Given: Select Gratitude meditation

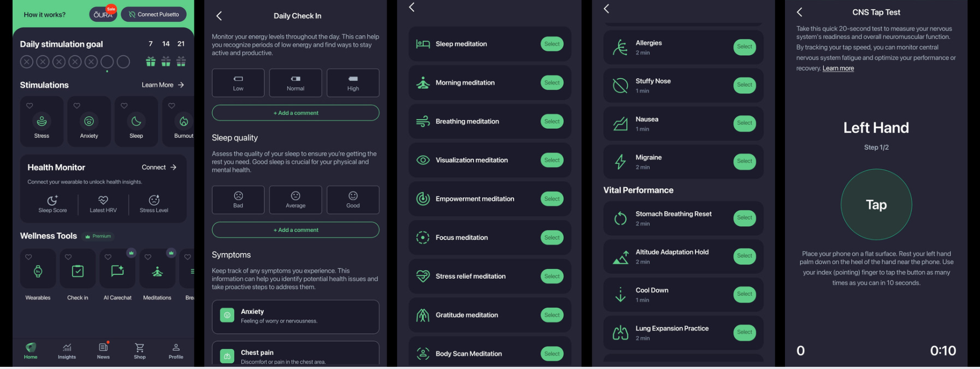Looking at the screenshot, I should click(x=552, y=315).
